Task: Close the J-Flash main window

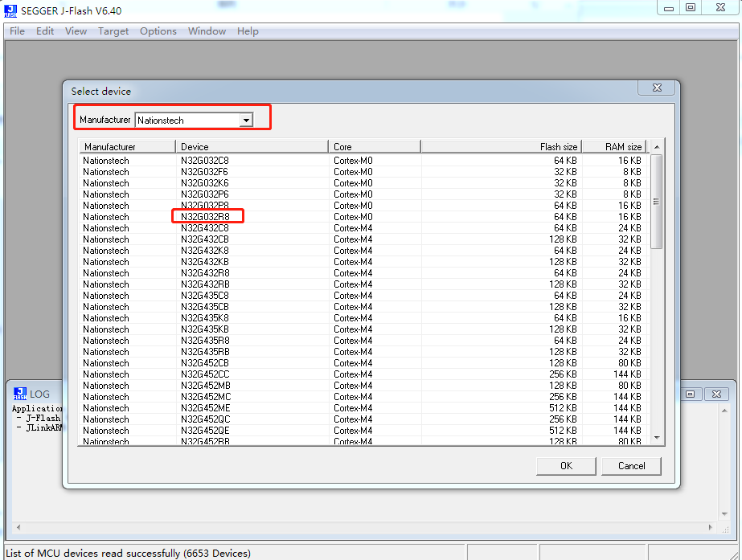Action: (x=720, y=8)
